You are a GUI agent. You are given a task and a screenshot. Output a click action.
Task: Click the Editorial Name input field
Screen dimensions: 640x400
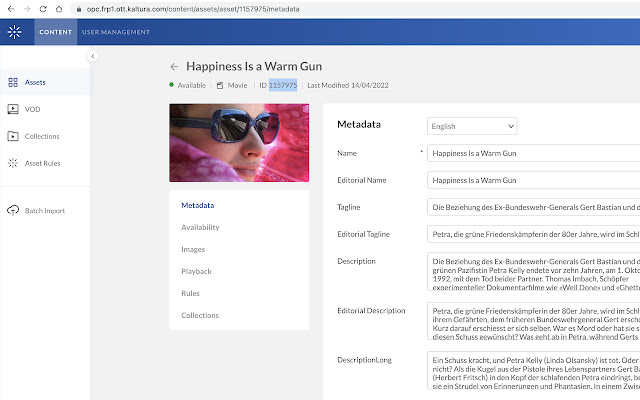pos(533,180)
